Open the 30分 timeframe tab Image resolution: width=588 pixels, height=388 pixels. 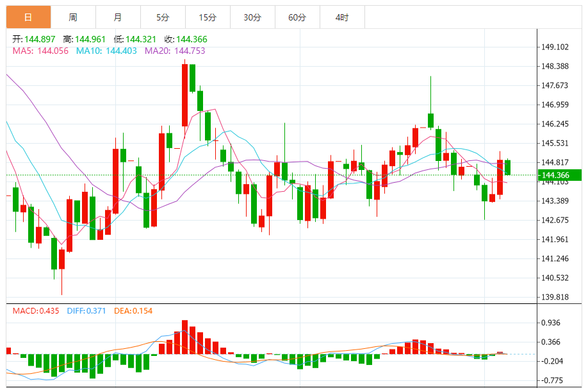pyautogui.click(x=252, y=17)
